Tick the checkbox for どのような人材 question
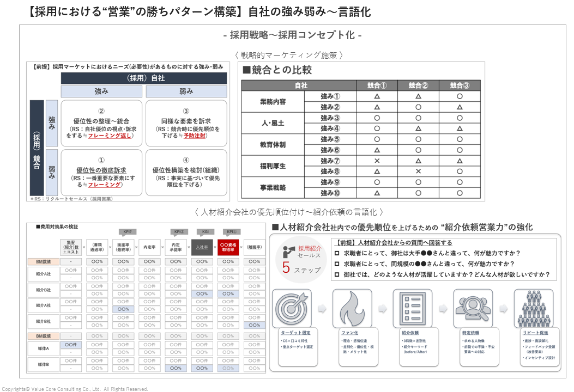This screenshot has width=574, height=392. (x=337, y=275)
